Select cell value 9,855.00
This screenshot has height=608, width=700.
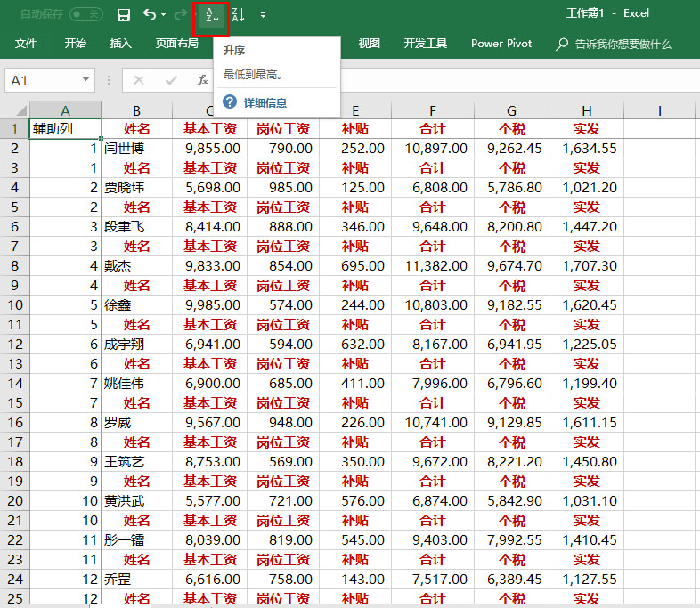point(209,149)
